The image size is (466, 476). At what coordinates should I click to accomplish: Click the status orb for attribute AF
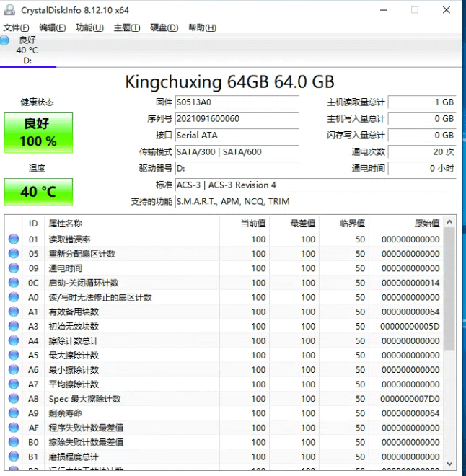(x=14, y=428)
